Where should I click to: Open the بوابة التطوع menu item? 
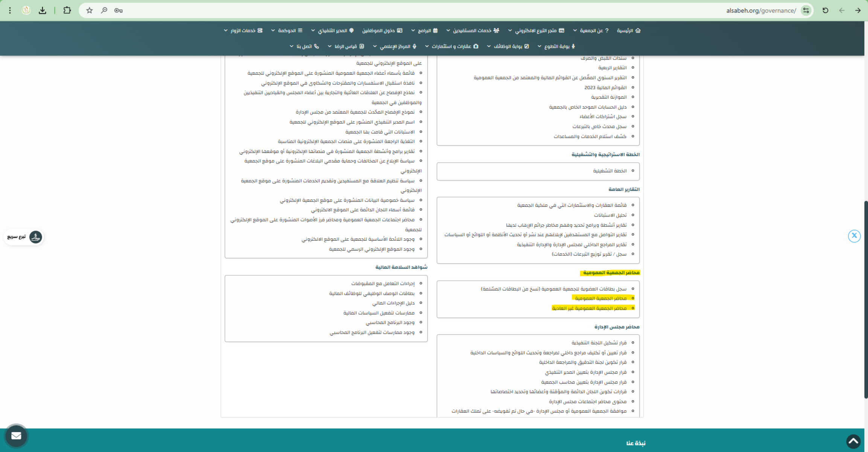pyautogui.click(x=557, y=46)
